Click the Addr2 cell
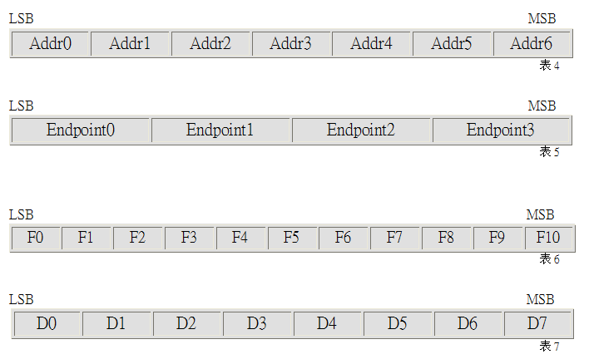 (210, 43)
